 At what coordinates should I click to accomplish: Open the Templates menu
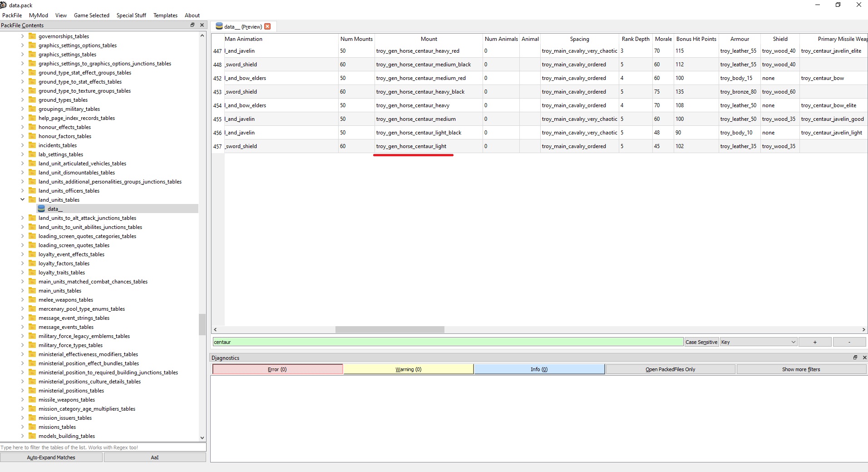tap(165, 15)
